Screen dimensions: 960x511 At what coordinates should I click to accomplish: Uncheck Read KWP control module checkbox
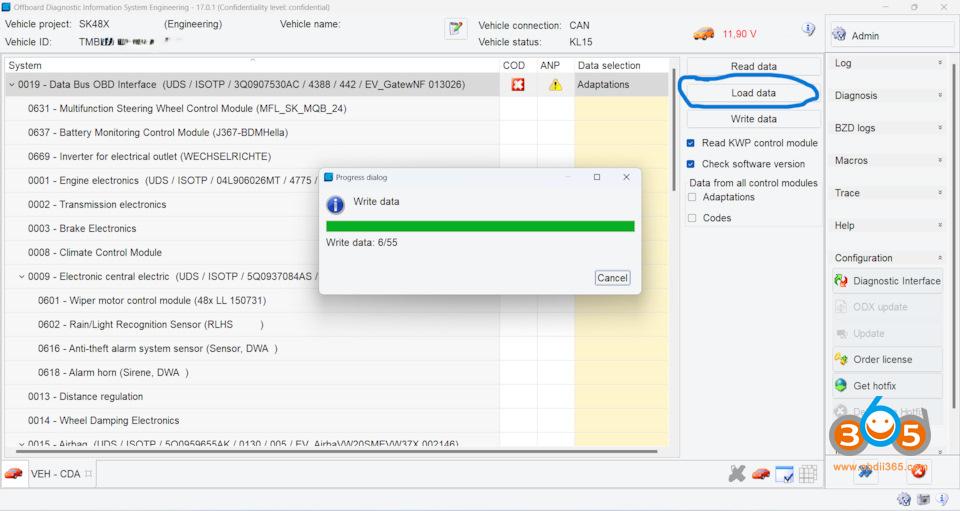coord(691,143)
